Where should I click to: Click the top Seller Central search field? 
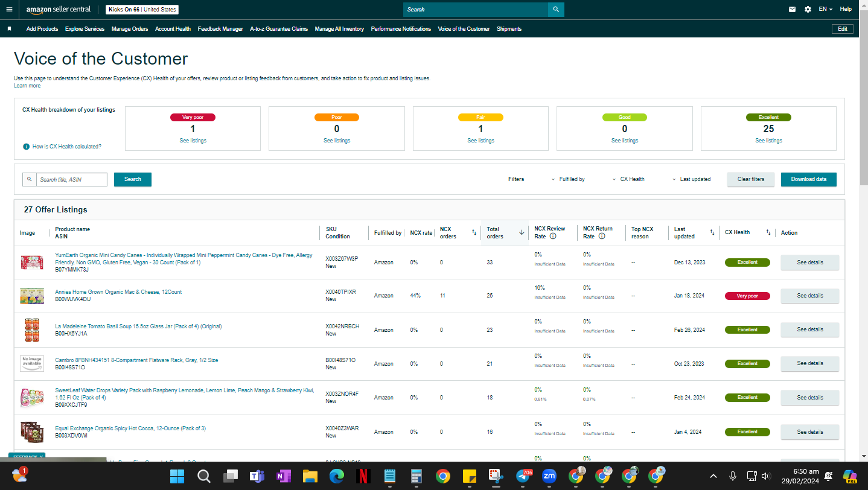pyautogui.click(x=476, y=10)
